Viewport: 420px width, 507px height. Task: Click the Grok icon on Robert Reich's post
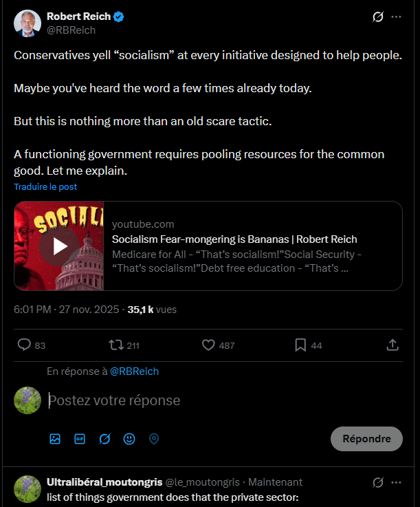coord(377,17)
